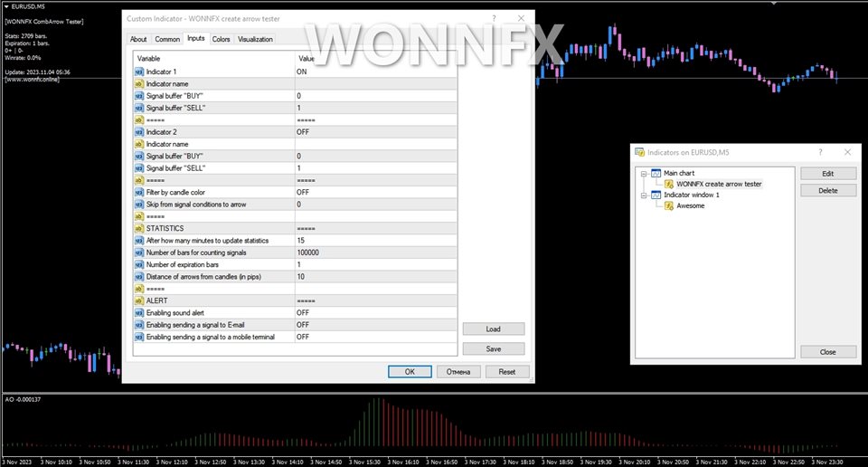Click the ALERT row icon
868x467 pixels.
coord(139,300)
